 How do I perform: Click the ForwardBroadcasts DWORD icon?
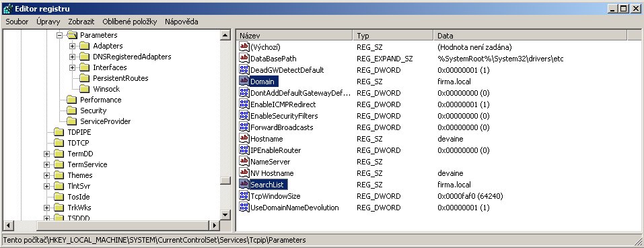244,127
